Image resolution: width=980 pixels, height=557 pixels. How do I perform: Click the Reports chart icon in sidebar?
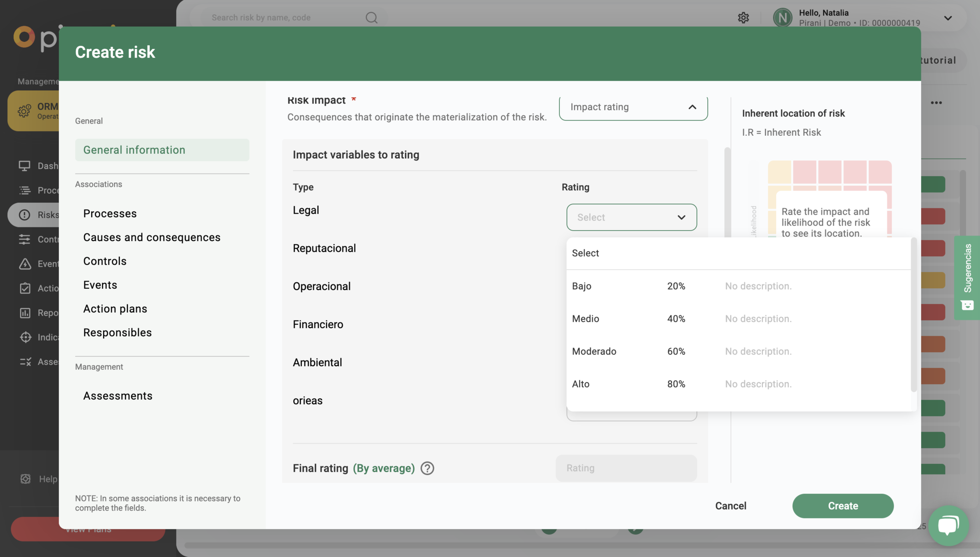pyautogui.click(x=25, y=313)
